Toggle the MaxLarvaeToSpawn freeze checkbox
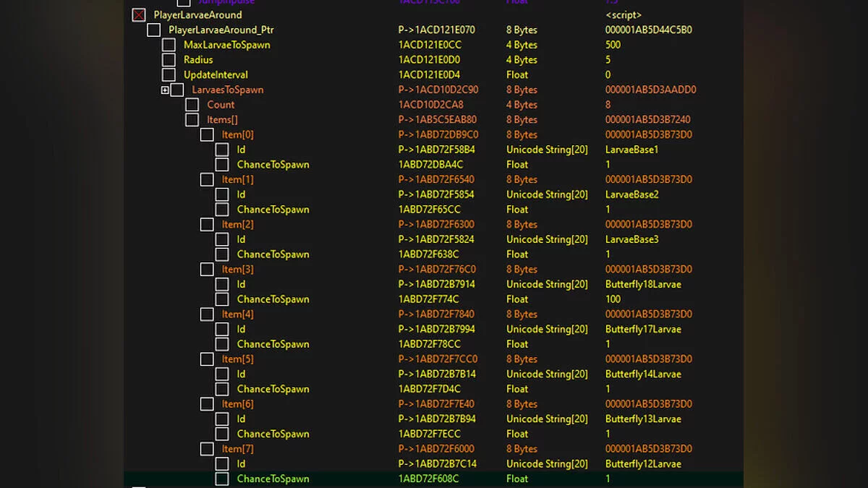Screen dimensions: 868x488 tap(169, 45)
